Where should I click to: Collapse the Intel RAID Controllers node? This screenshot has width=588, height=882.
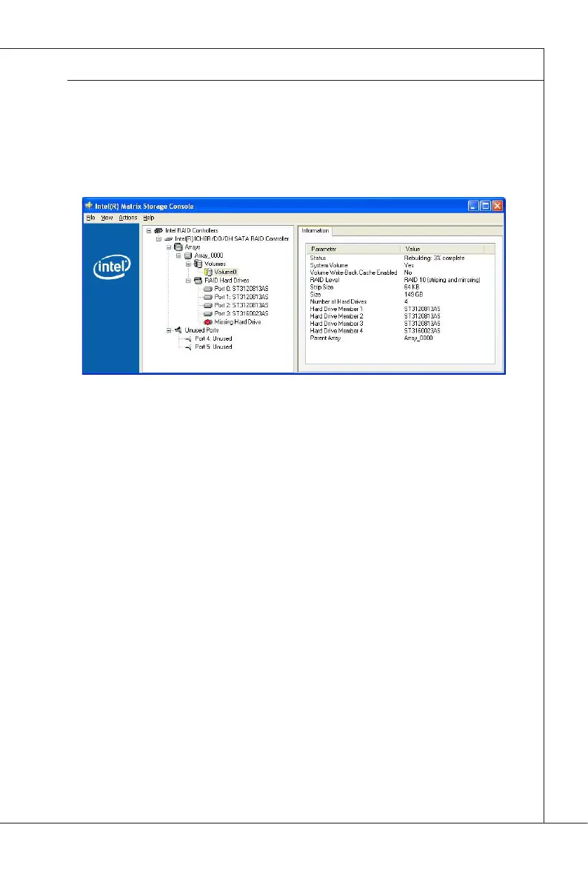point(149,230)
